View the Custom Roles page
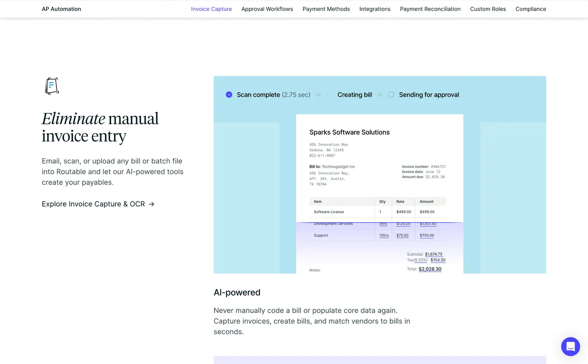The height and width of the screenshot is (364, 588). tap(488, 9)
